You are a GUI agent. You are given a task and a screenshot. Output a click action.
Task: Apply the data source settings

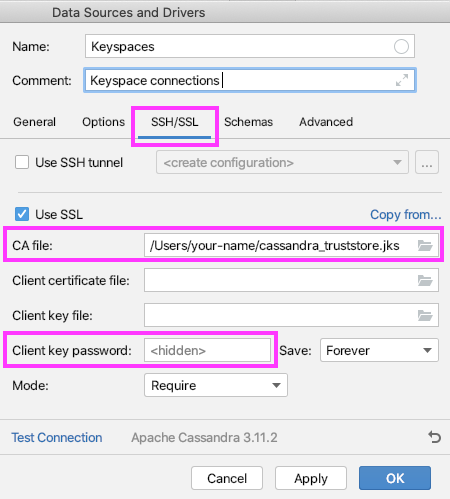[311, 478]
